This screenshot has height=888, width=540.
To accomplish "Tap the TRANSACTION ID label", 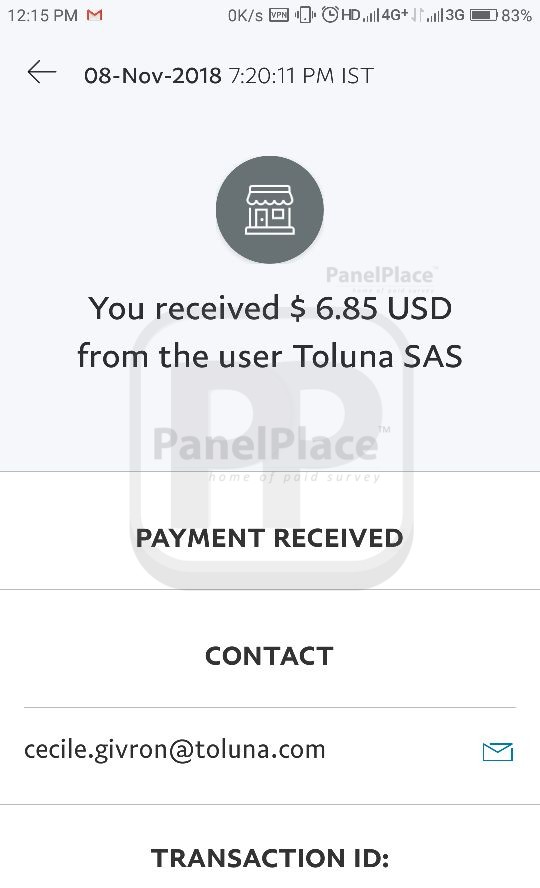I will click(270, 858).
